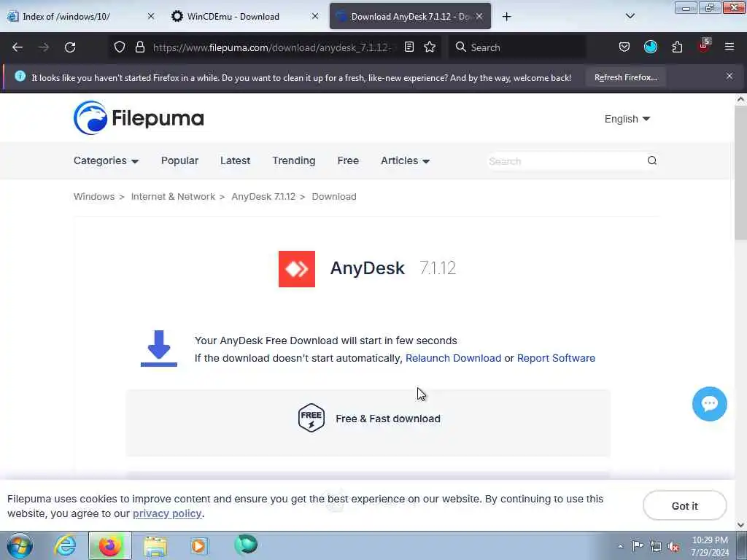Close the Index of /windows/10/ tab

click(151, 16)
